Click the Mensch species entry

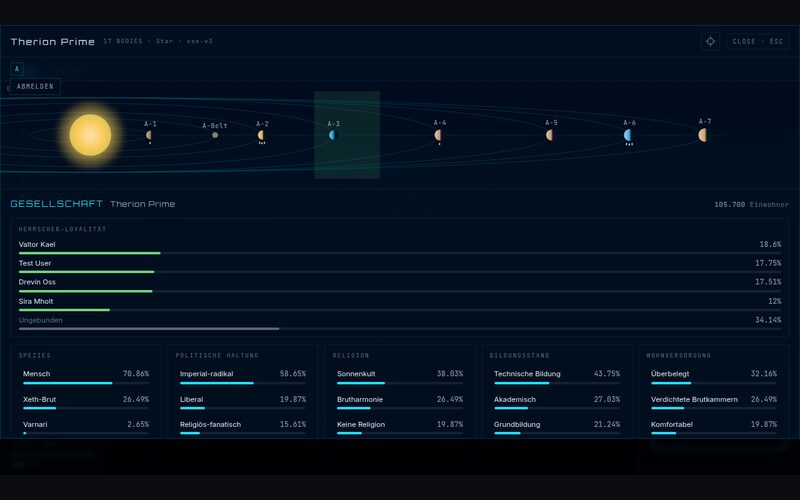[x=86, y=377]
